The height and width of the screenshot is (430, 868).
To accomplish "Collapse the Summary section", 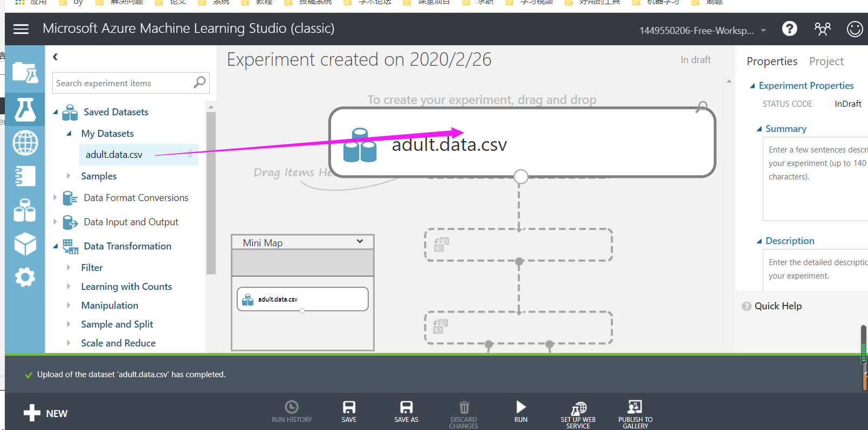I will click(x=759, y=129).
